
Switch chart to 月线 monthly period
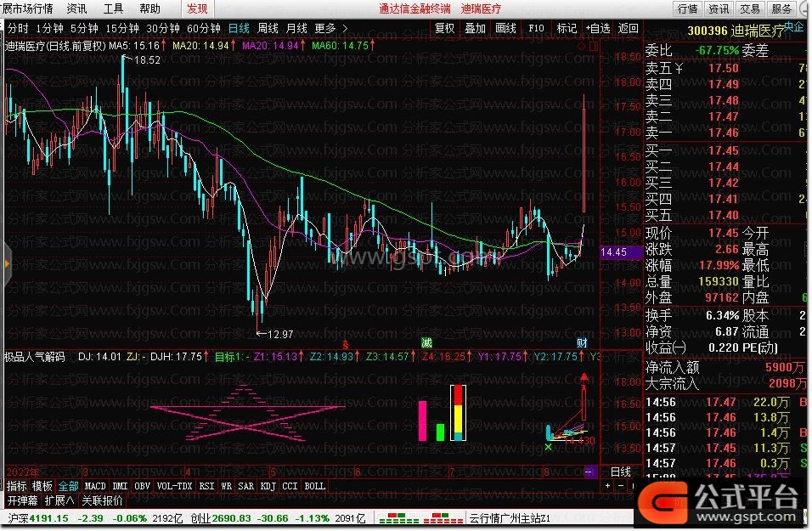pos(296,28)
